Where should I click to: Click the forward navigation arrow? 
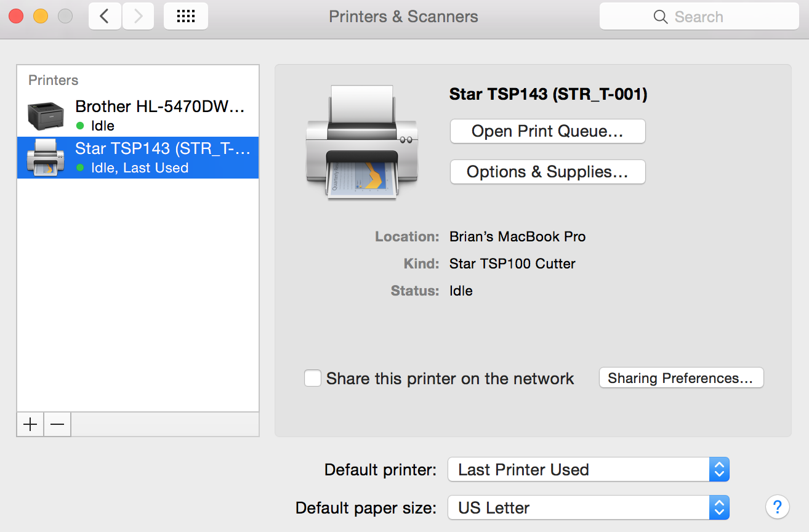tap(138, 16)
